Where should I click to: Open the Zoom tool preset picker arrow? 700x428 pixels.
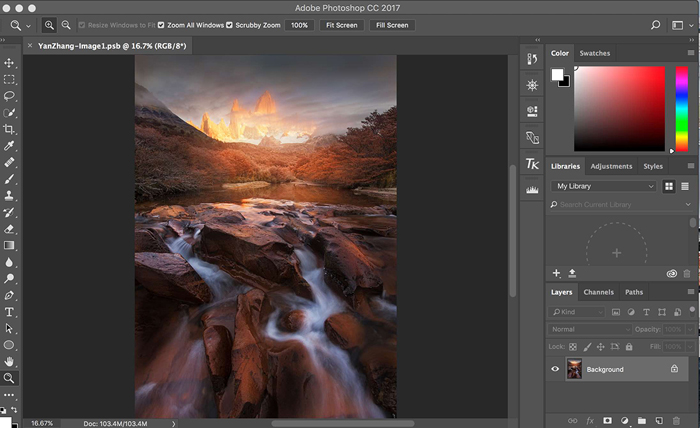(26, 24)
